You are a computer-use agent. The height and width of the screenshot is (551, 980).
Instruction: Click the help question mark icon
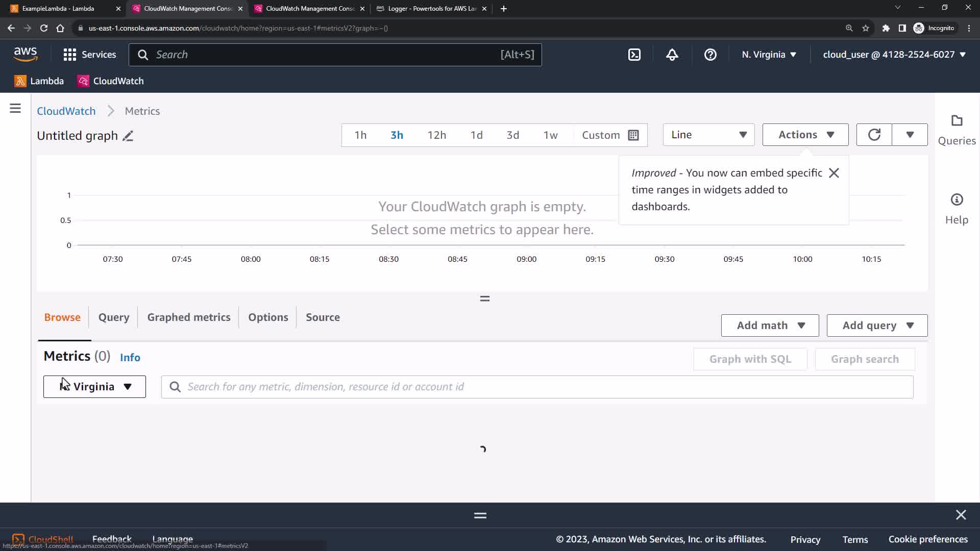pos(710,55)
